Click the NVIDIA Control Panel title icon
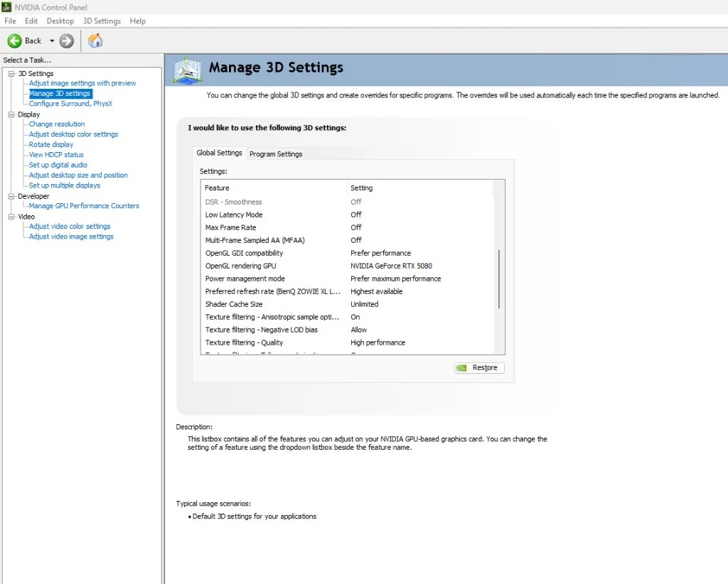Screen dimensions: 728x584 coord(6,7)
